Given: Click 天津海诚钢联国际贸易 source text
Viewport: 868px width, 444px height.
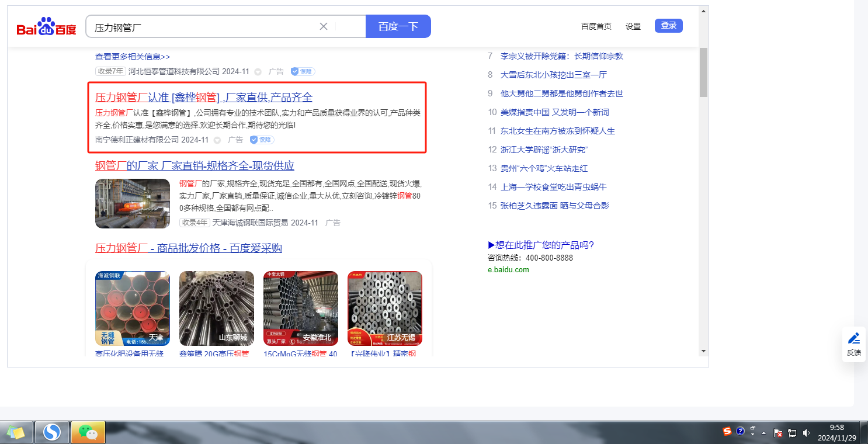Looking at the screenshot, I should [250, 223].
